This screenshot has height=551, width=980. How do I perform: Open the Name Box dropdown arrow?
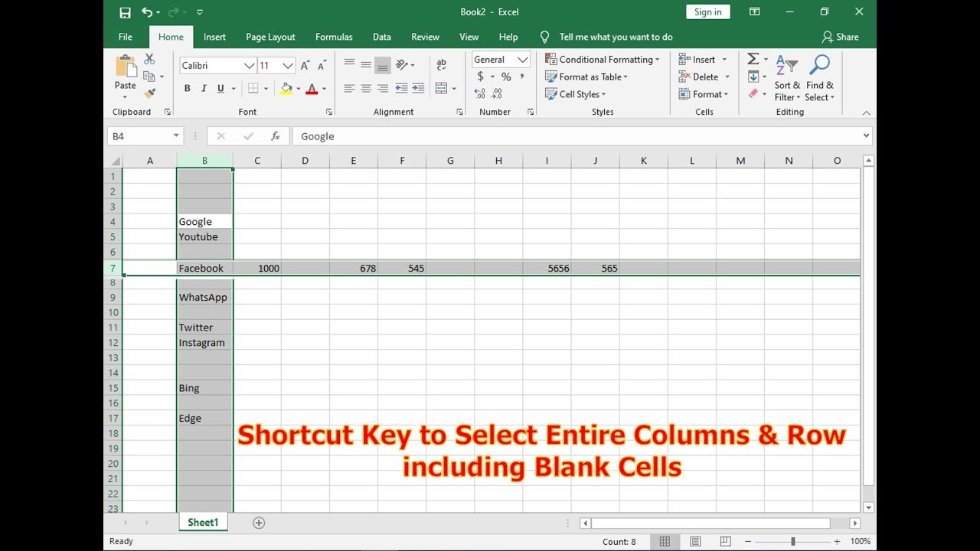[176, 136]
